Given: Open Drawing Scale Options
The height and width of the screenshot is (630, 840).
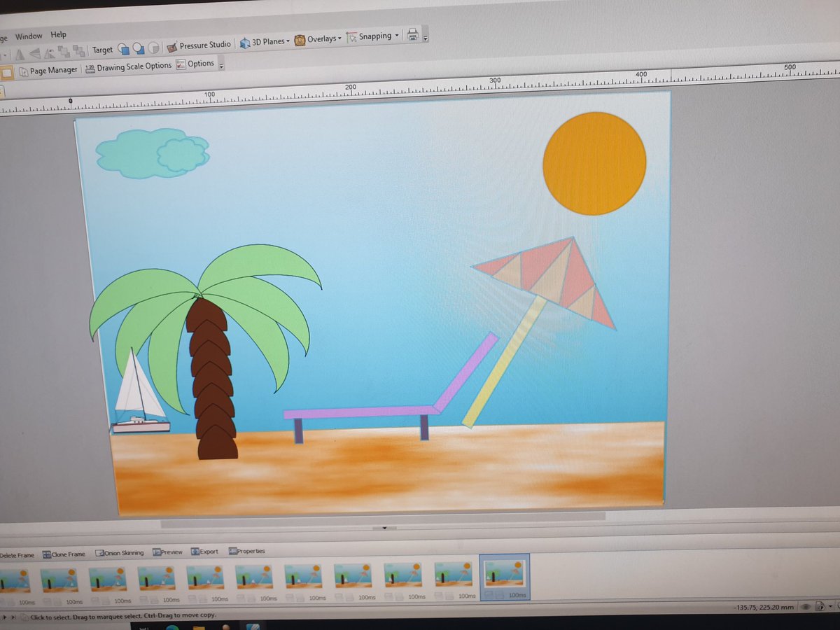Looking at the screenshot, I should (x=128, y=66).
